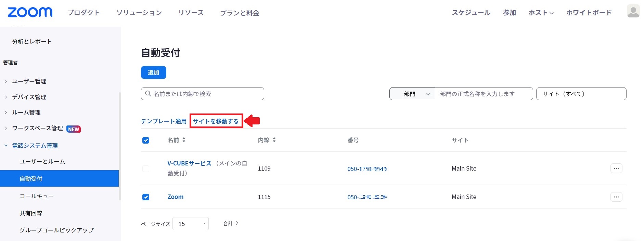Screen dimensions: 644x241
Task: Click the search magnifier icon
Action: (148, 94)
